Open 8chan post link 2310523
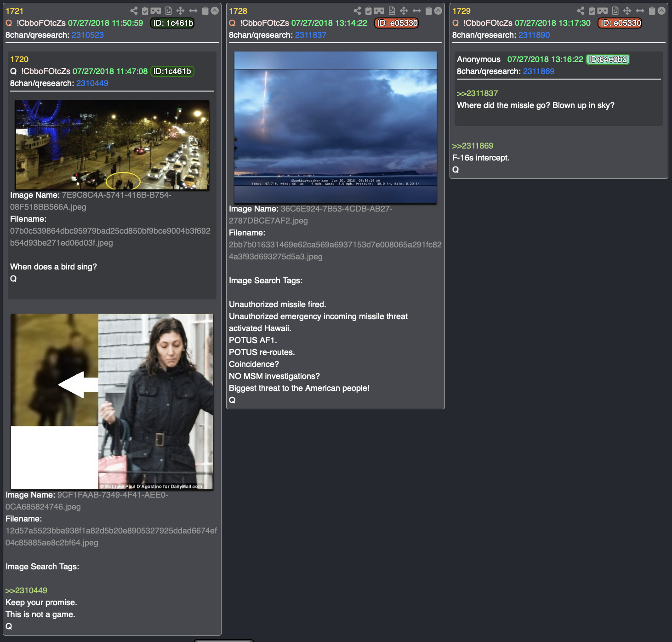The image size is (672, 642). [88, 35]
